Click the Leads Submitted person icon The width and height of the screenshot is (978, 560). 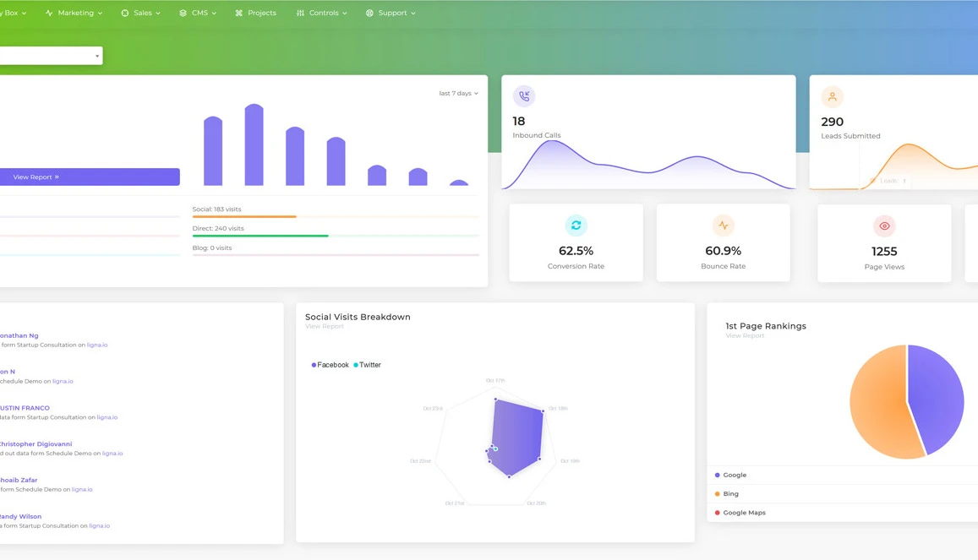(832, 97)
